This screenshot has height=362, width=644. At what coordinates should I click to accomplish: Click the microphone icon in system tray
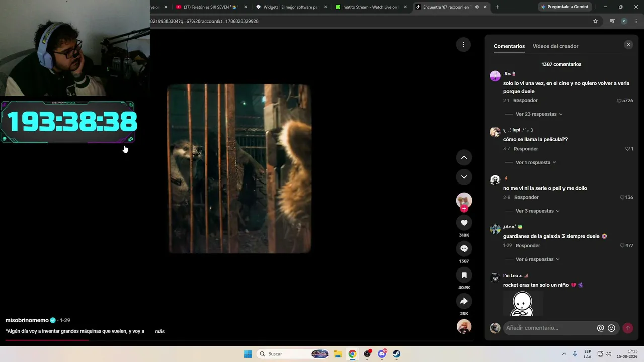pos(575,354)
